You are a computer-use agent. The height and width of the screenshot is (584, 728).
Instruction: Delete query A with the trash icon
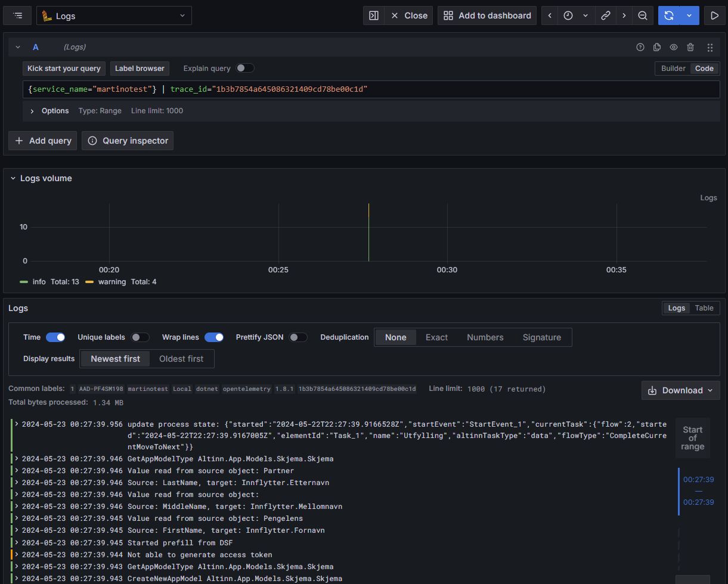click(x=690, y=47)
